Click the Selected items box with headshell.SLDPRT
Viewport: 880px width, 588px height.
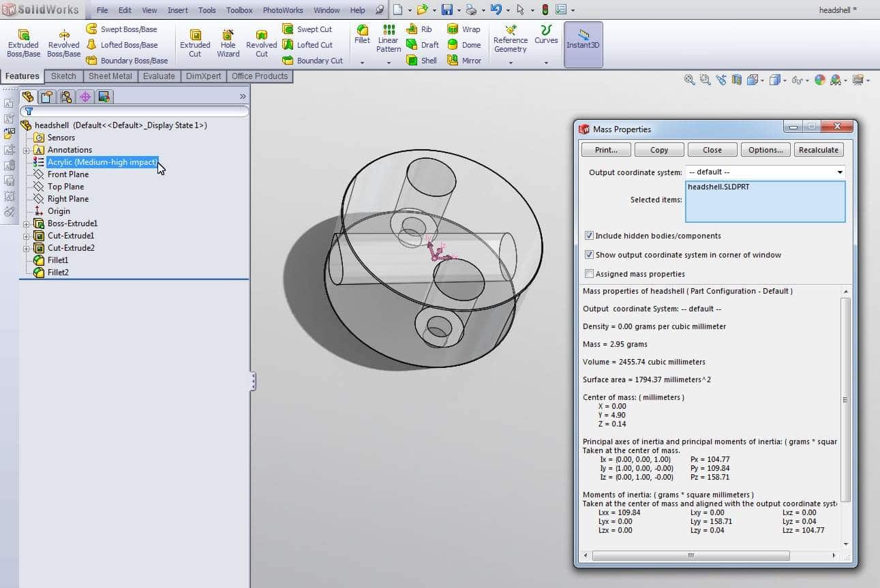tap(765, 202)
